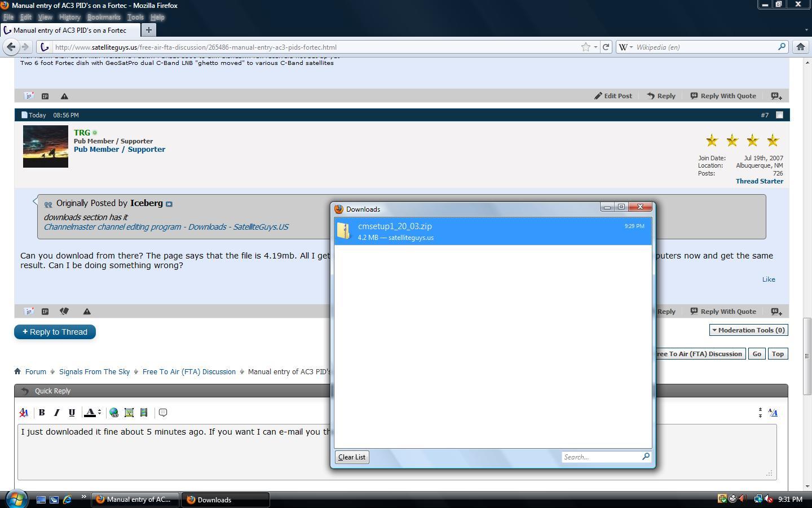
Task: Bookmark this page with the star
Action: 586,47
